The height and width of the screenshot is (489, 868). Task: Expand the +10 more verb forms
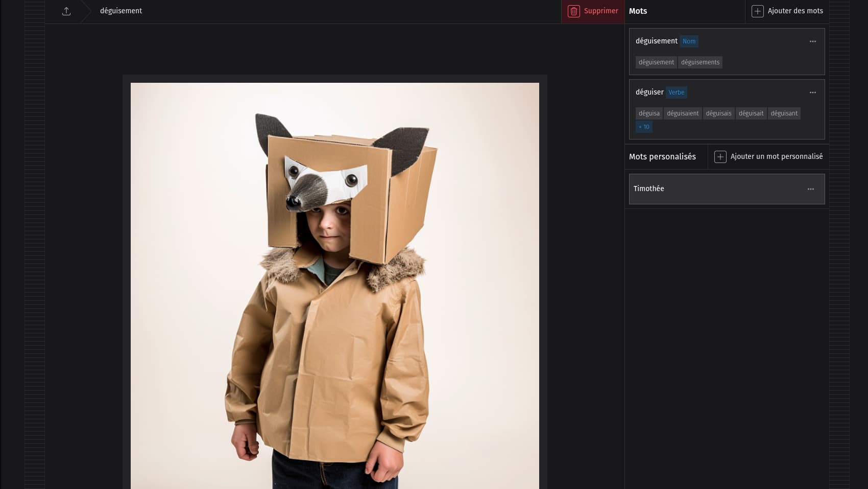(644, 127)
